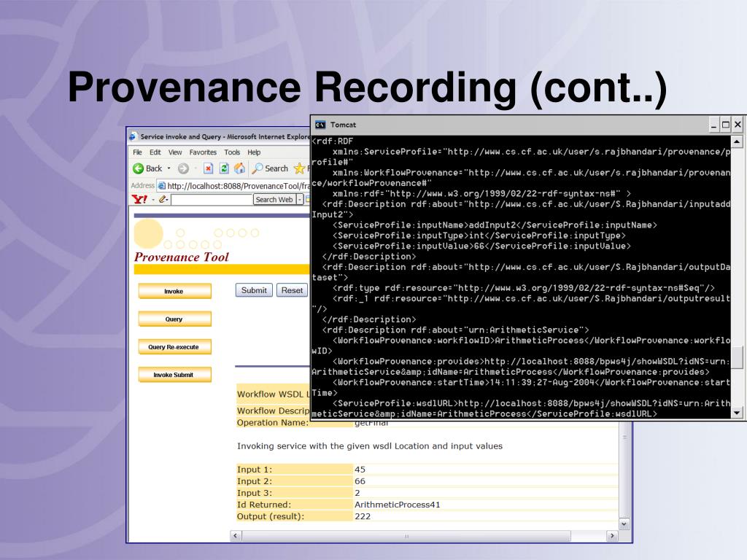Click the Stop page loading icon
Screen dimensions: 747x560
(208, 168)
